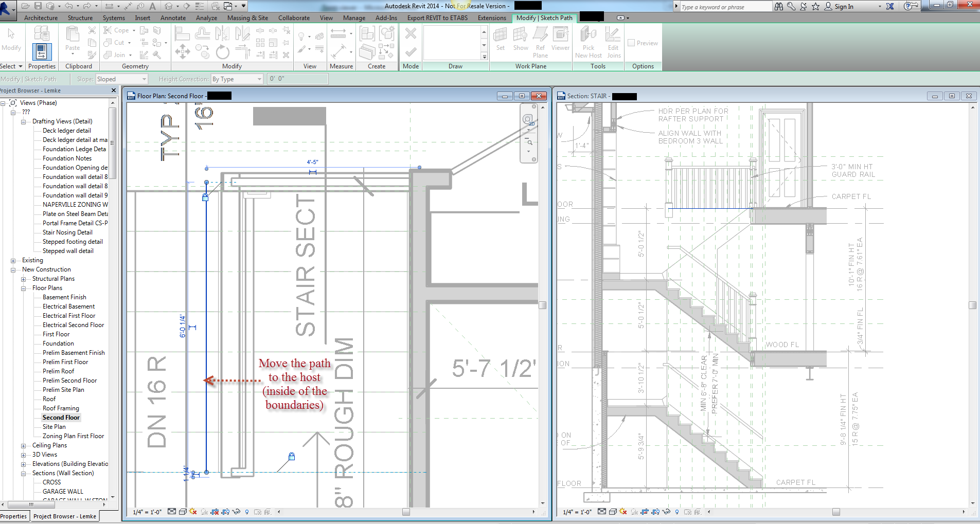Toggle the Properties palette icon
This screenshot has width=980, height=524.
[42, 52]
